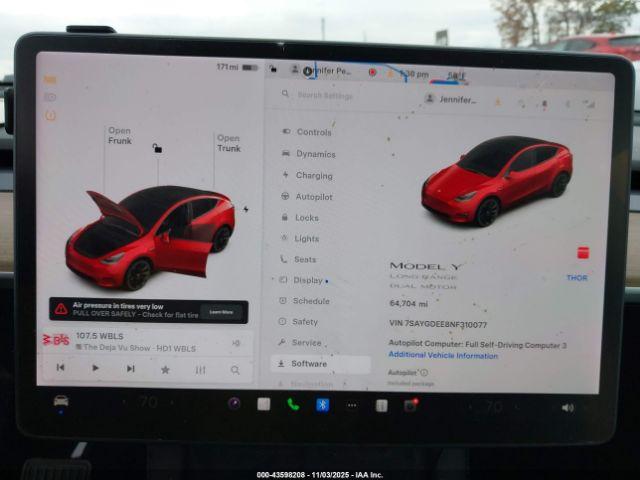The height and width of the screenshot is (480, 640).
Task: Tap the left cabin temperature 70
Action: pyautogui.click(x=148, y=402)
